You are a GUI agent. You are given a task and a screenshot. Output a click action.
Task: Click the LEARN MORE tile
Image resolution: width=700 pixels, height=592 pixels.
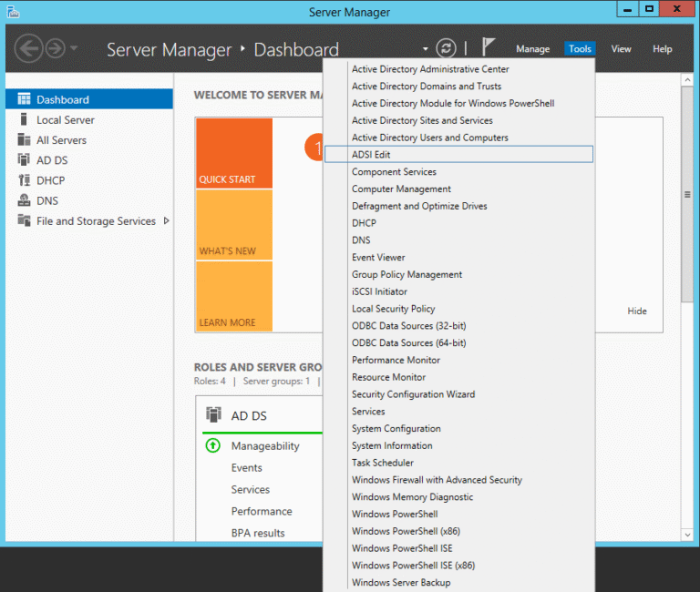[x=233, y=296]
